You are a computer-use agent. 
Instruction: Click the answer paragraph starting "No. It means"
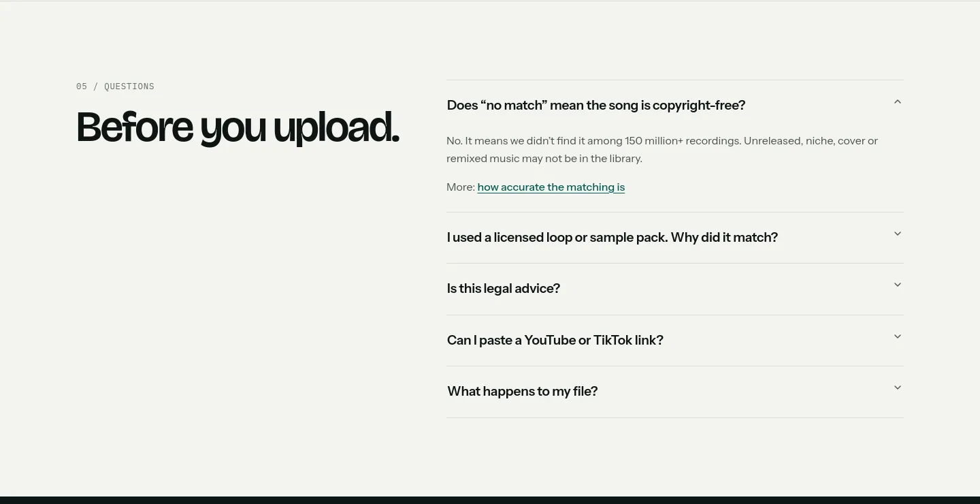coord(662,150)
